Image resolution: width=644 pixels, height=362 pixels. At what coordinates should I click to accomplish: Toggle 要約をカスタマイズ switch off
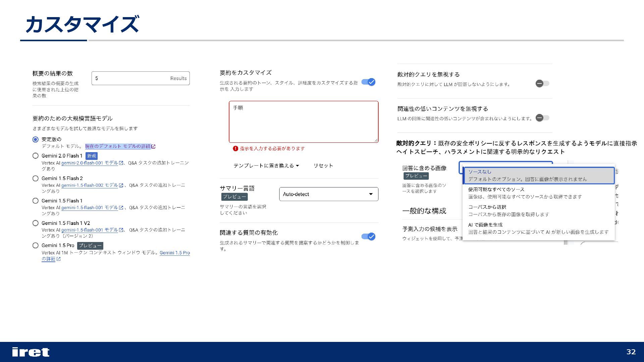[x=368, y=82]
